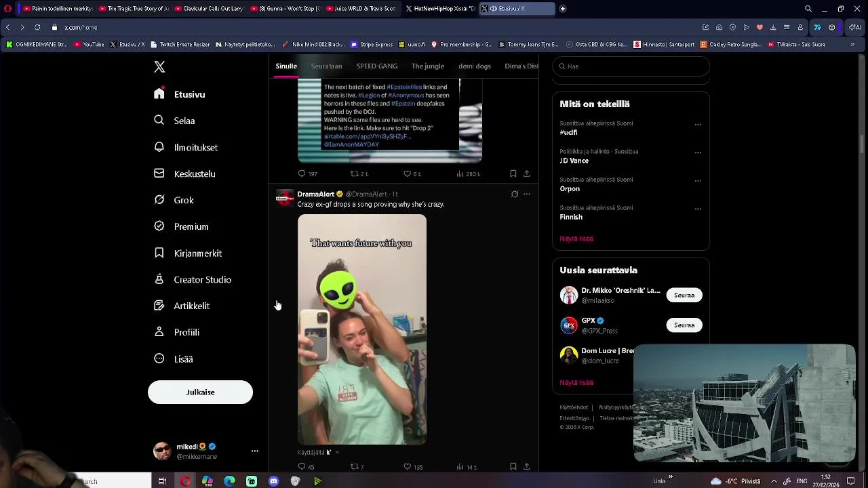Image resolution: width=868 pixels, height=488 pixels.
Task: Share the DramaAlert post
Action: (526, 466)
